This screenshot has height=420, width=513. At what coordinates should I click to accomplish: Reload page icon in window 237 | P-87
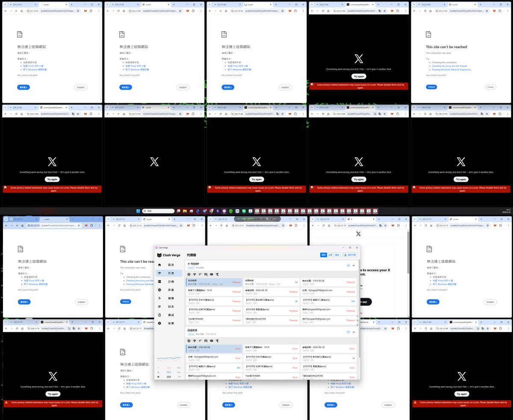point(118,114)
